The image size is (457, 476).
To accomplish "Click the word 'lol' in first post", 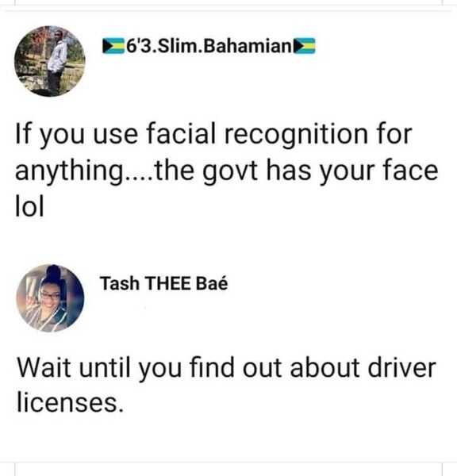I will (x=29, y=205).
